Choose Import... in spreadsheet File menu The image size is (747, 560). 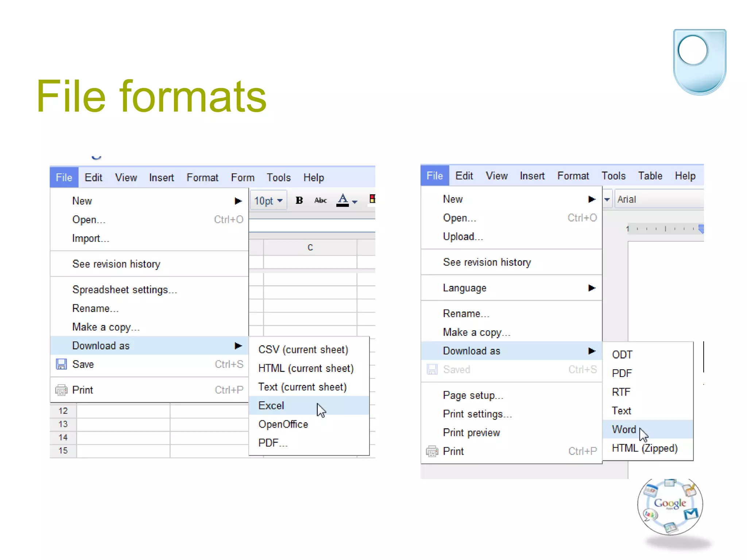(149, 238)
